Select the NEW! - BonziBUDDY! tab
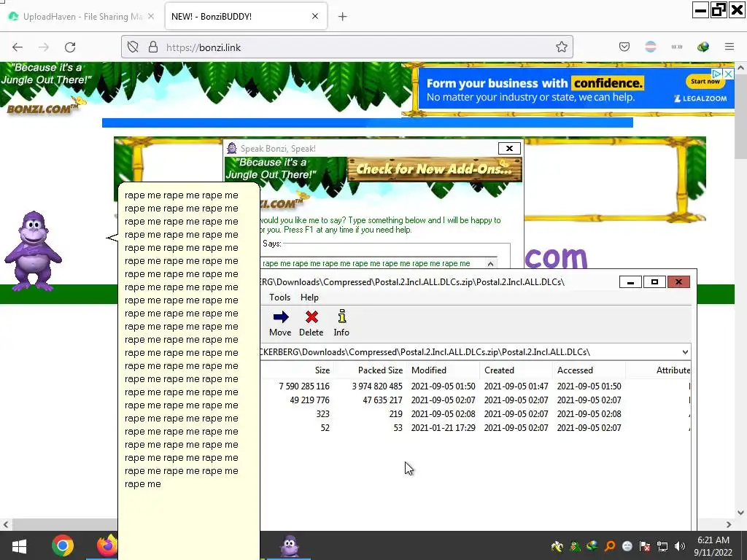Screen dimensions: 747x560 246,16
